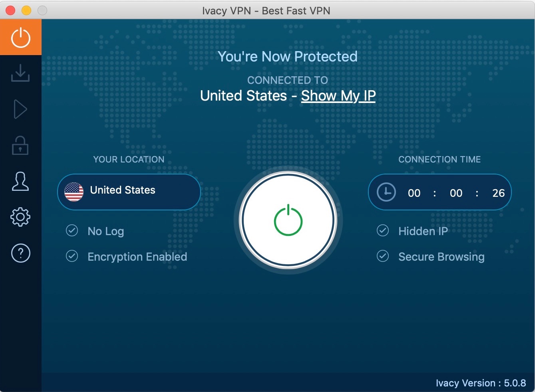Open the United States location selector
The height and width of the screenshot is (392, 535).
tap(129, 192)
